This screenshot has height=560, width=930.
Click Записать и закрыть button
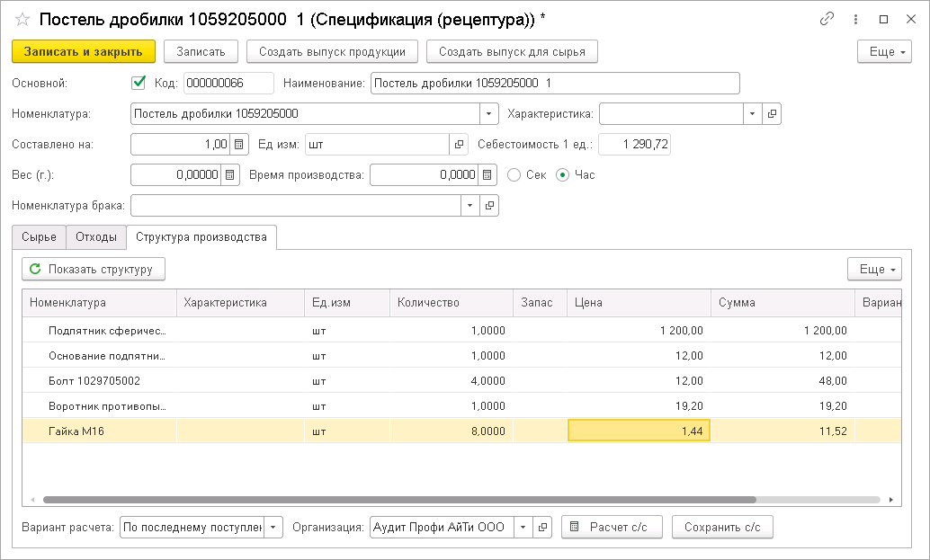click(x=84, y=51)
